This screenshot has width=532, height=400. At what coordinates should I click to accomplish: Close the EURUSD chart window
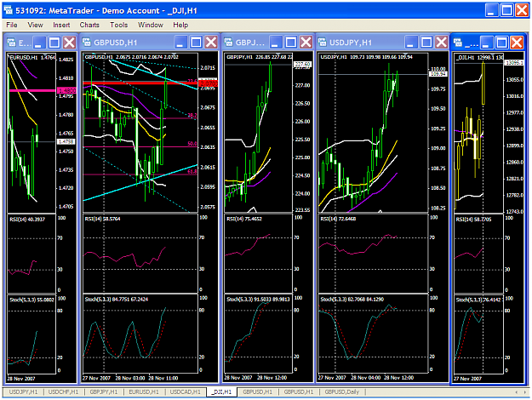[x=70, y=43]
